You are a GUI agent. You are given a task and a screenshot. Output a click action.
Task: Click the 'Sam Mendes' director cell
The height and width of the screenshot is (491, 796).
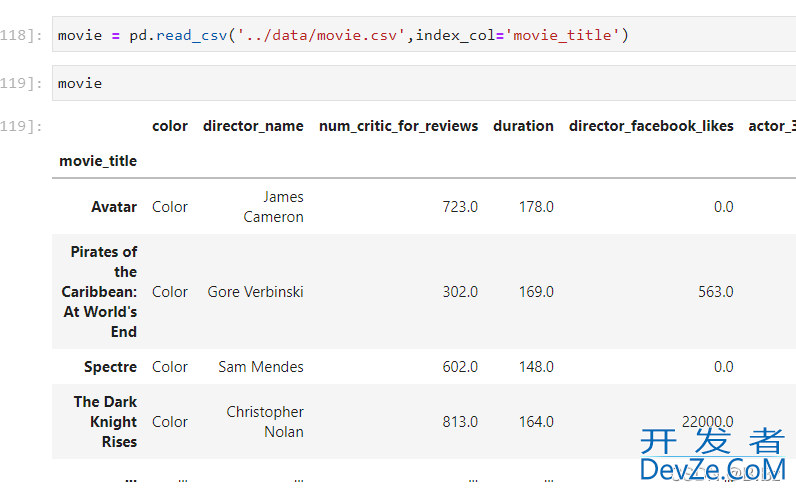tap(261, 367)
